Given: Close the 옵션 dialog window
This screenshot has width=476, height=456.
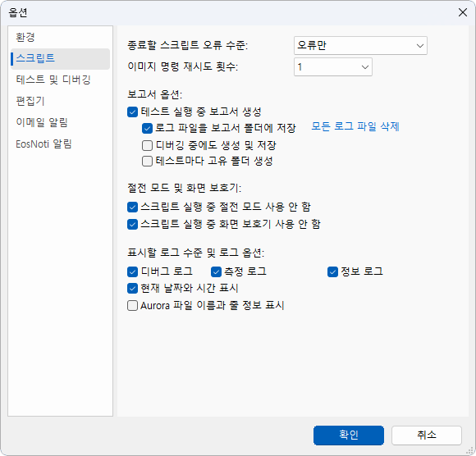Looking at the screenshot, I should (463, 12).
